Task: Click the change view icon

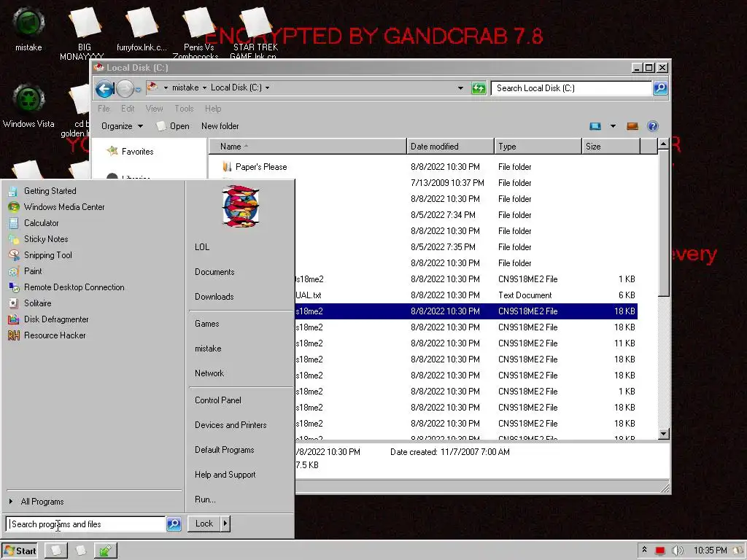Action: click(x=595, y=126)
